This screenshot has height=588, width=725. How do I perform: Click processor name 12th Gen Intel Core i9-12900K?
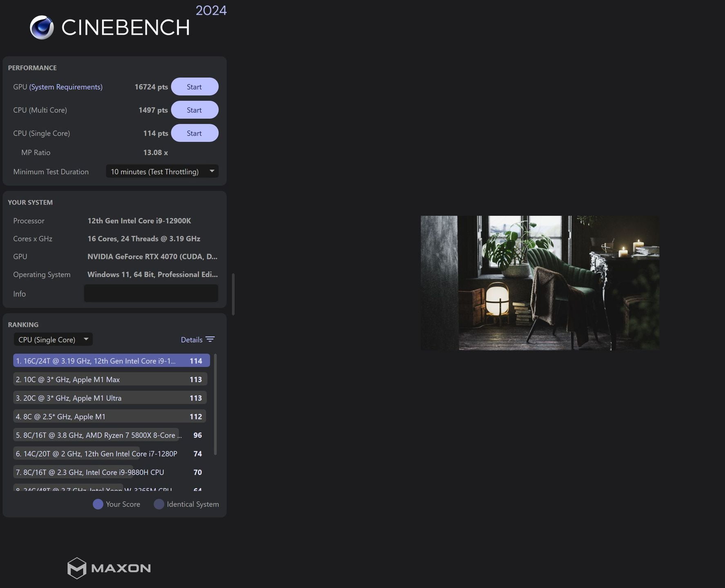[x=139, y=220]
